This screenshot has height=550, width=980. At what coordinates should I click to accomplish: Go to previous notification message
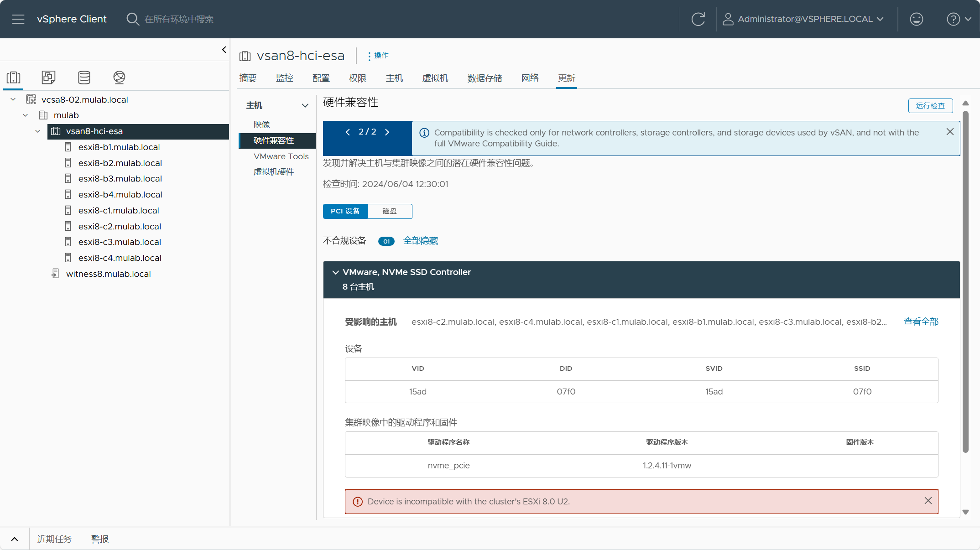[348, 132]
